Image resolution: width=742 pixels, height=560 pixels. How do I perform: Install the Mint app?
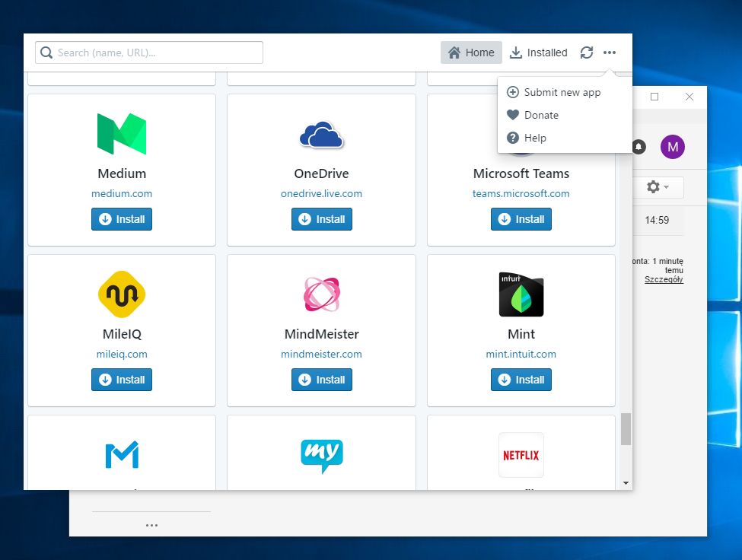click(521, 380)
